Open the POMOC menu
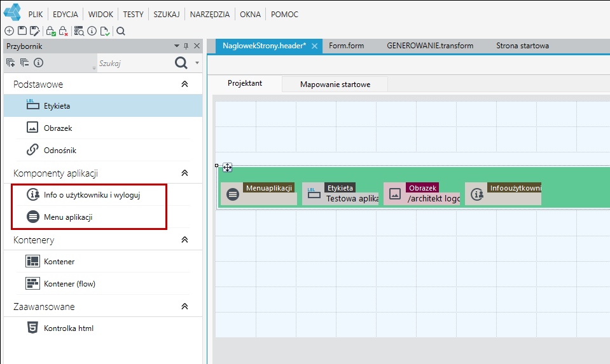The height and width of the screenshot is (364, 610). point(284,15)
